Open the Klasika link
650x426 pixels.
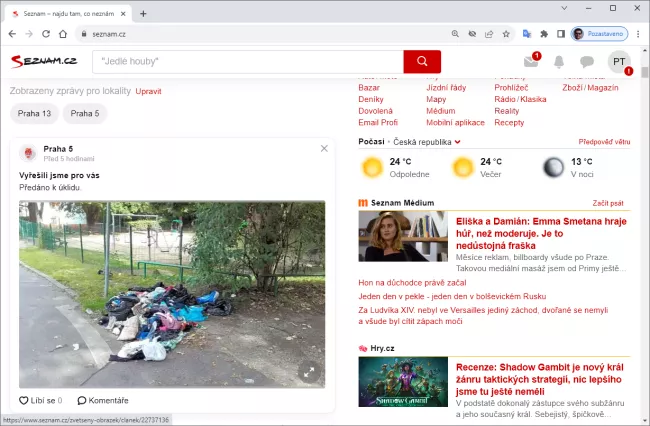(533, 99)
